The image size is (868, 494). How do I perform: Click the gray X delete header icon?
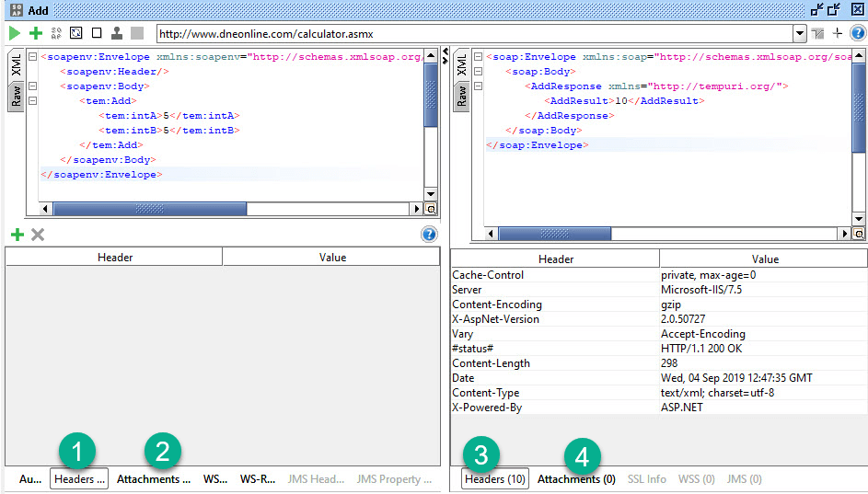click(x=38, y=235)
